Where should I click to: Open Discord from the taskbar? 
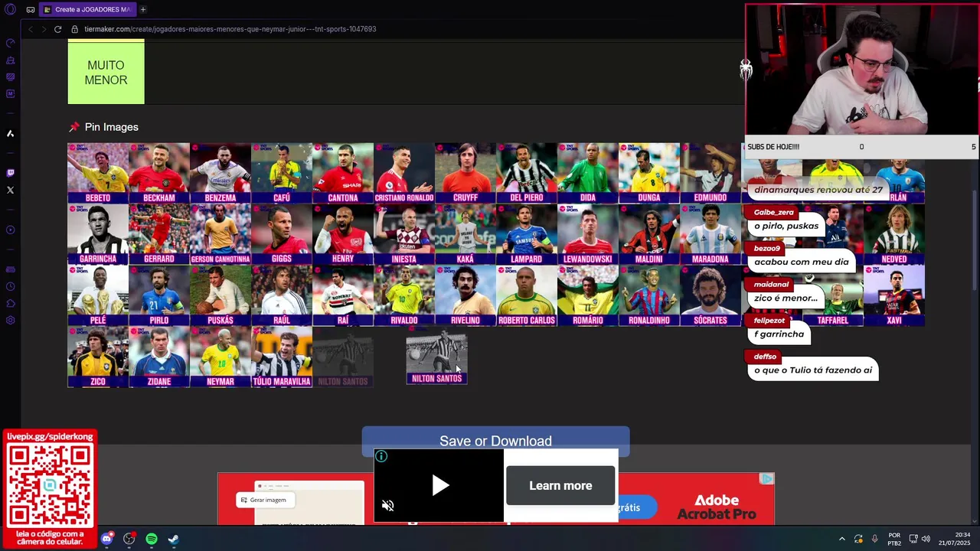(106, 539)
